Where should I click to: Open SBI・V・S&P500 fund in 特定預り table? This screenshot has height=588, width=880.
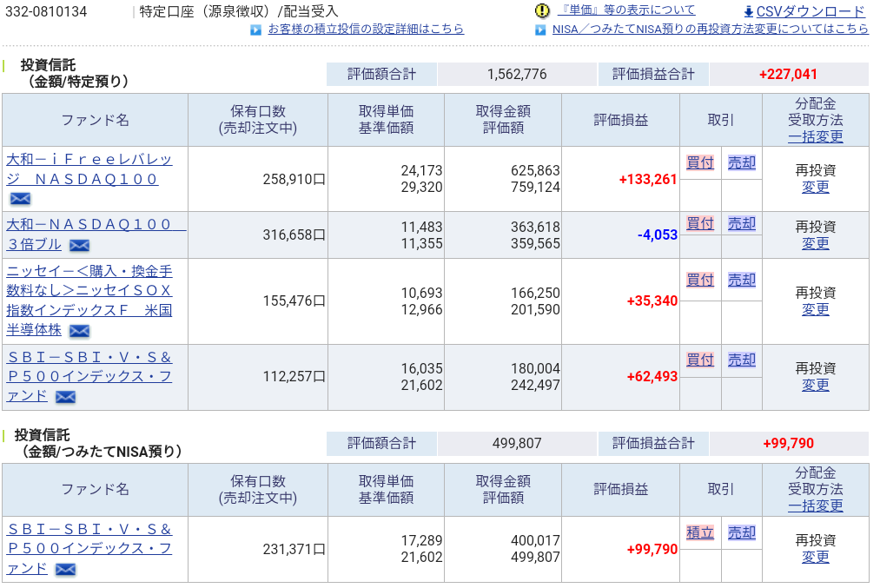tap(89, 376)
